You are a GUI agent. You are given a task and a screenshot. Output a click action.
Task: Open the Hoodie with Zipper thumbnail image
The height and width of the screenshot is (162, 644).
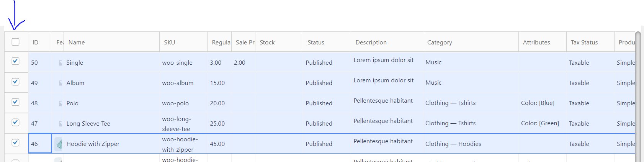coord(59,144)
